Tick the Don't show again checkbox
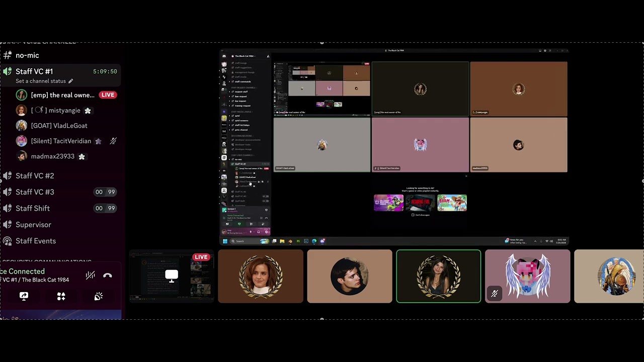 point(413,215)
